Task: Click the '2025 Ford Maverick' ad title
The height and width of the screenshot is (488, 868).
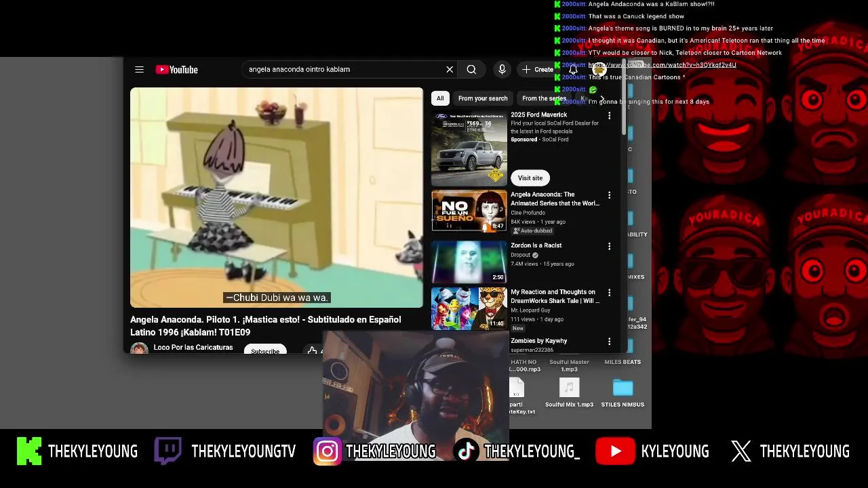Action: (538, 115)
